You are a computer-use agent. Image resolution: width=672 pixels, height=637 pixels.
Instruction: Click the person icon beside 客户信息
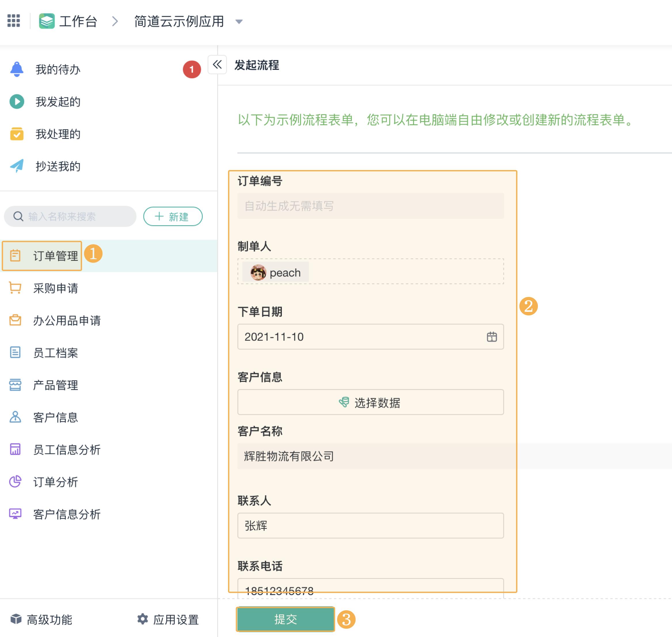[15, 417]
